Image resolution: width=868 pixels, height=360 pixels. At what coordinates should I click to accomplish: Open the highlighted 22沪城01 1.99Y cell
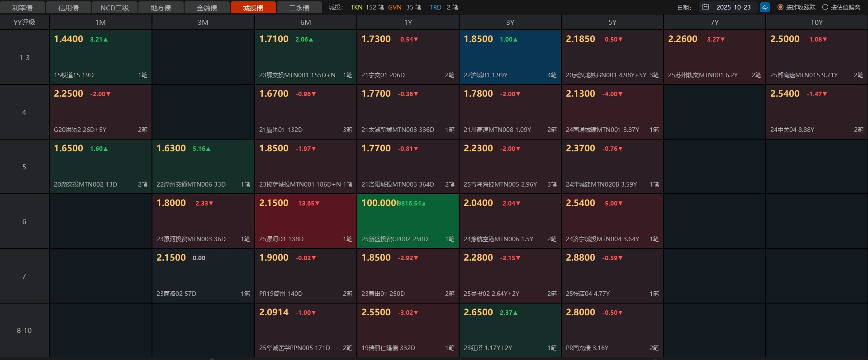click(x=510, y=57)
